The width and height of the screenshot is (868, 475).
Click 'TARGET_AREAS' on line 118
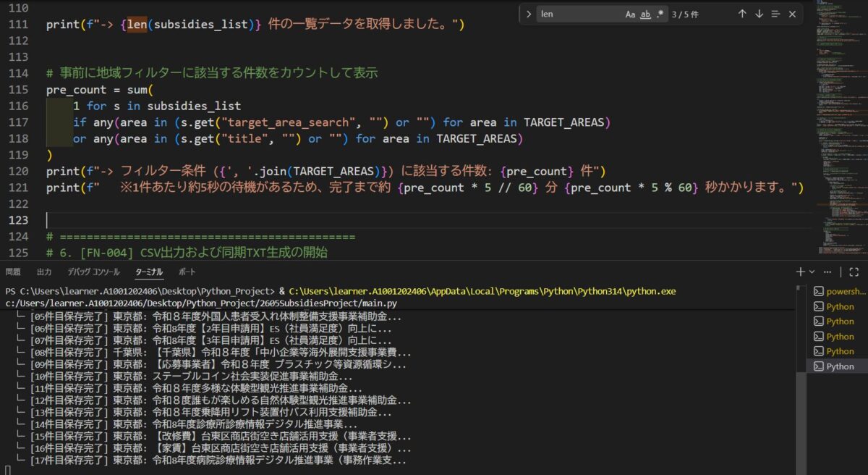tap(477, 138)
